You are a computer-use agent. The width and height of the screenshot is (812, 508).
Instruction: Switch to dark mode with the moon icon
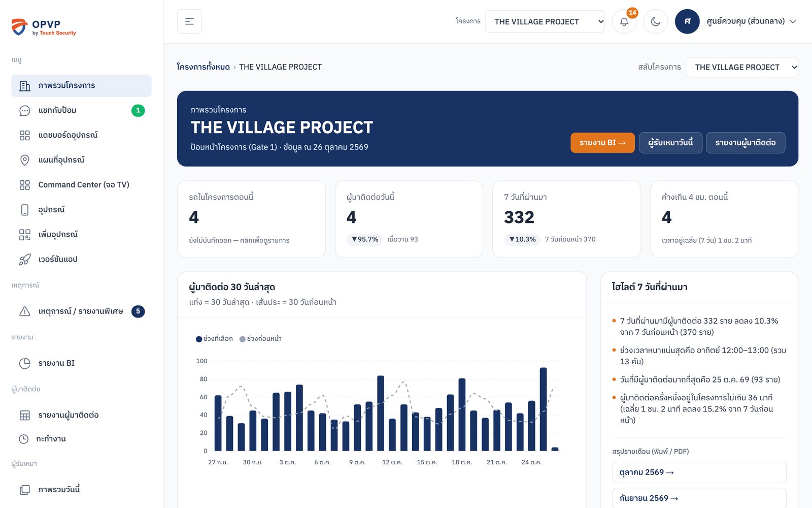tap(656, 21)
